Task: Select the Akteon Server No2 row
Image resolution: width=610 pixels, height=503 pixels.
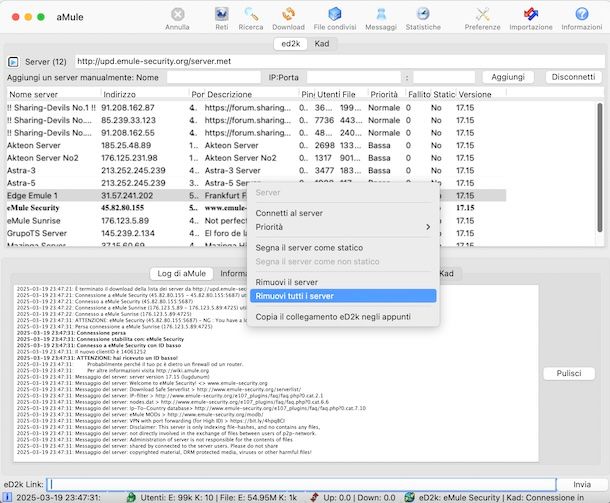Action: click(256, 158)
